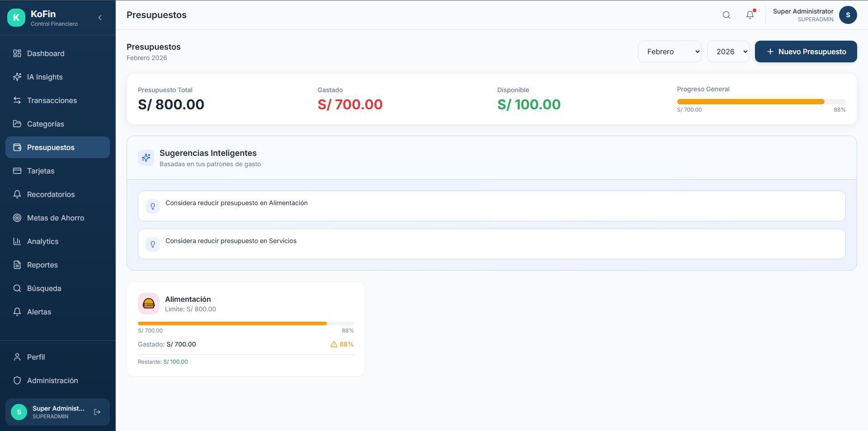Click the Nuevo Presupuesto button
Viewport: 868px width, 431px height.
[x=806, y=52]
